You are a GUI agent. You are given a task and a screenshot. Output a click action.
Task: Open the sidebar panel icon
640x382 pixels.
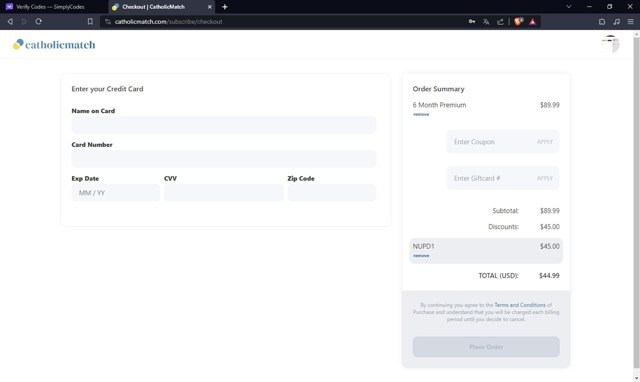(602, 22)
